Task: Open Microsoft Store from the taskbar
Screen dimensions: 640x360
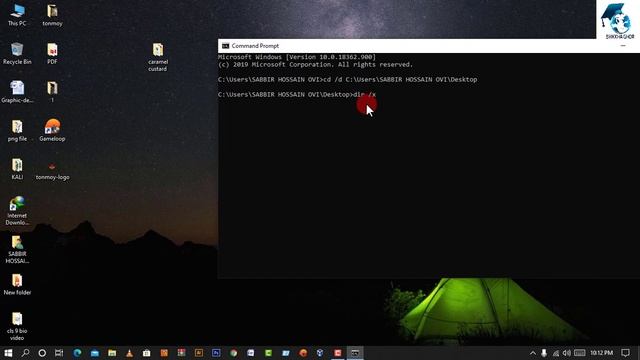Action: click(x=147, y=353)
